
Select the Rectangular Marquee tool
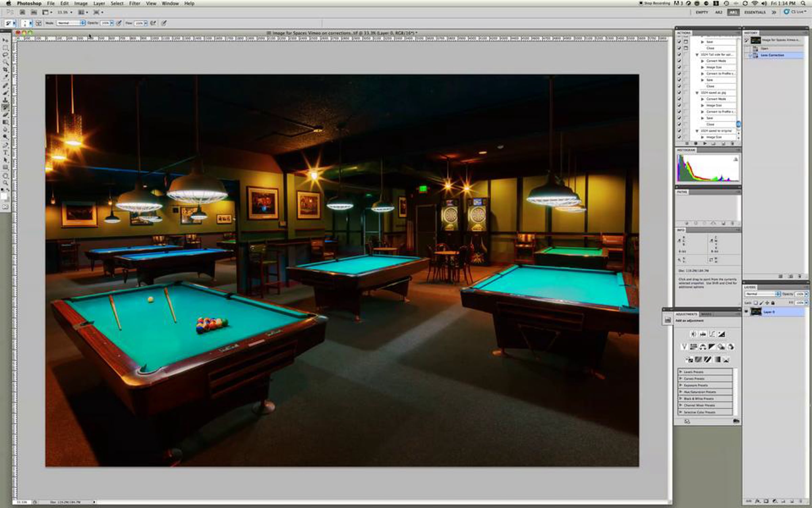tap(5, 47)
